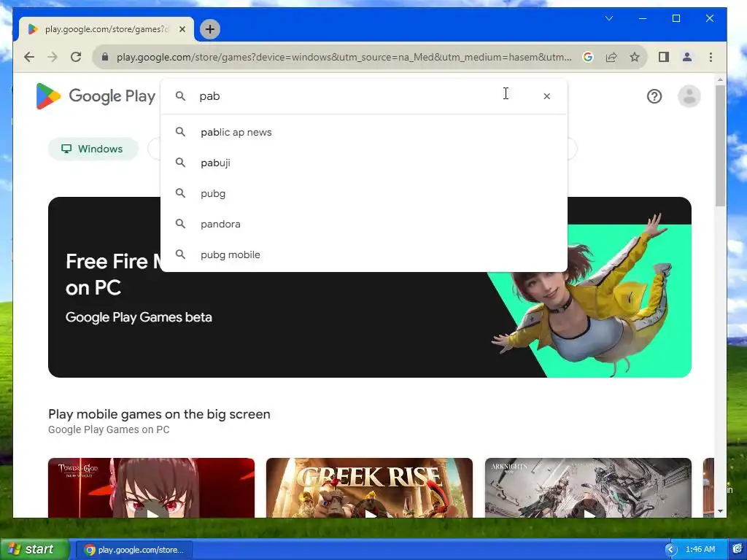Close the play.google.com tab

coord(182,29)
